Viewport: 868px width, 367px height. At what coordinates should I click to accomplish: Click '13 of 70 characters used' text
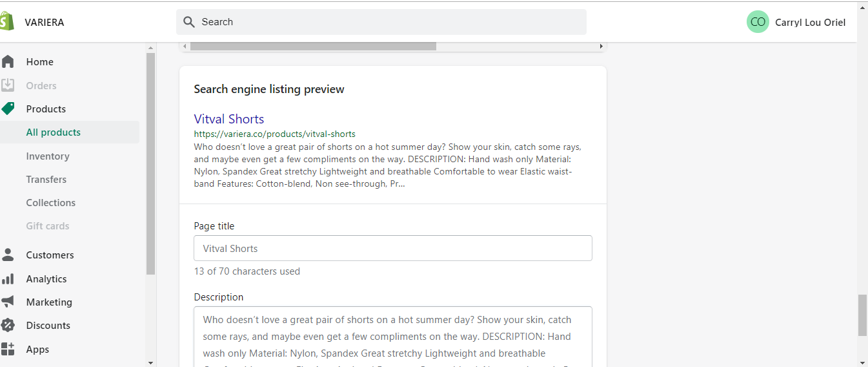click(x=247, y=271)
